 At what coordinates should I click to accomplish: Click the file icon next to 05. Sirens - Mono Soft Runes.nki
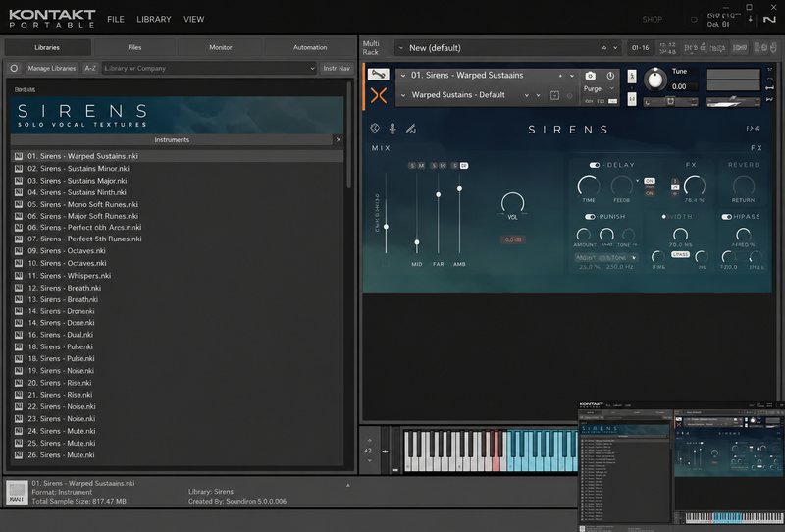pyautogui.click(x=19, y=204)
